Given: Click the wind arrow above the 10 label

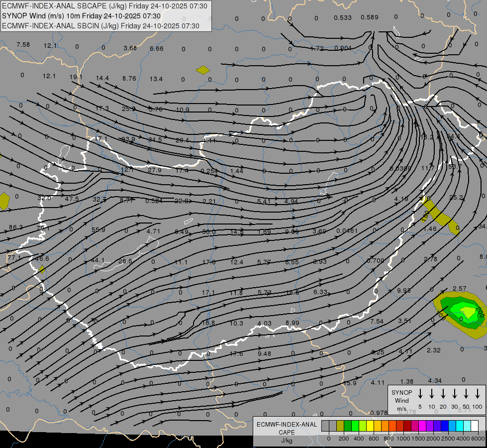Looking at the screenshot, I should tap(431, 394).
